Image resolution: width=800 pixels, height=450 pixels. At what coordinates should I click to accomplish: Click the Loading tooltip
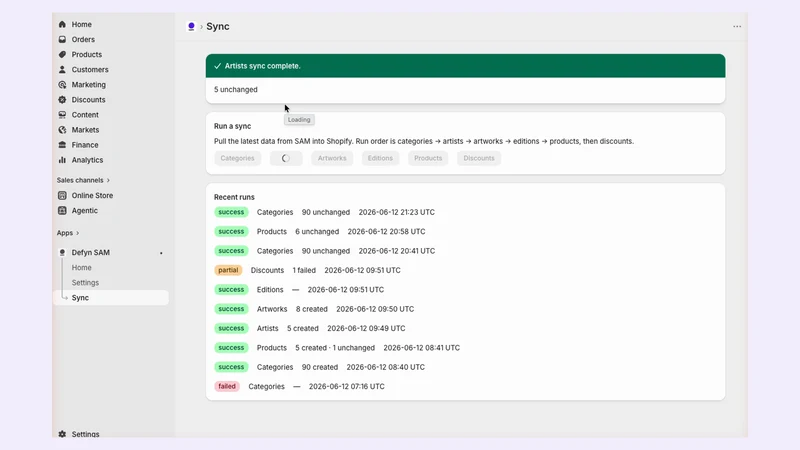(x=299, y=120)
